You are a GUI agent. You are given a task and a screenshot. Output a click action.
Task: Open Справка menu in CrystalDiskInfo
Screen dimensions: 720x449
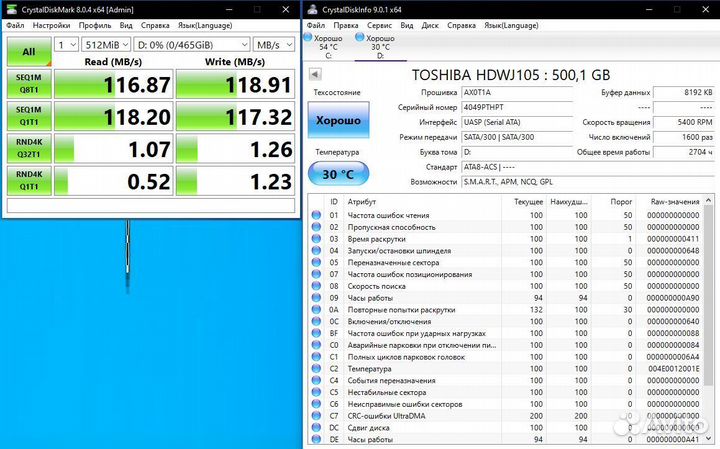[461, 25]
